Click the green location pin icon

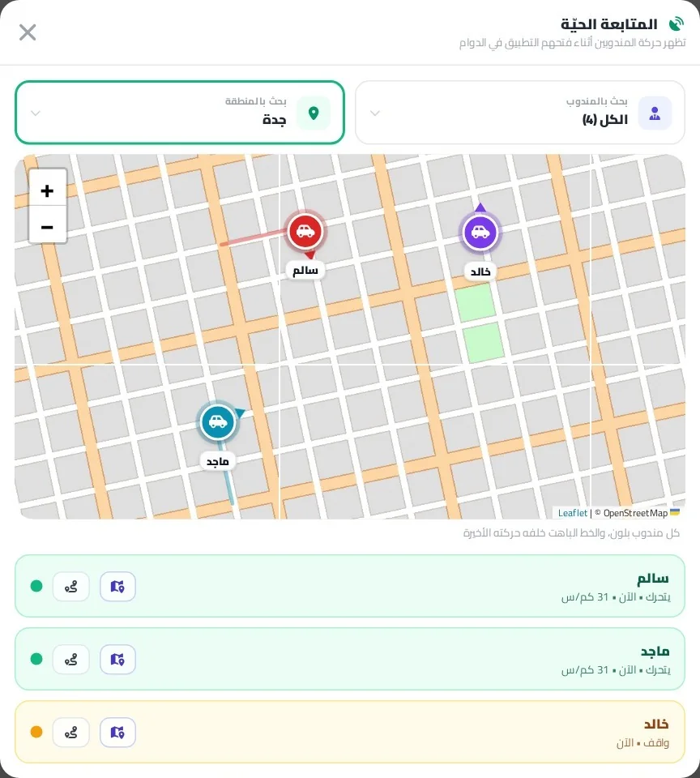[313, 113]
